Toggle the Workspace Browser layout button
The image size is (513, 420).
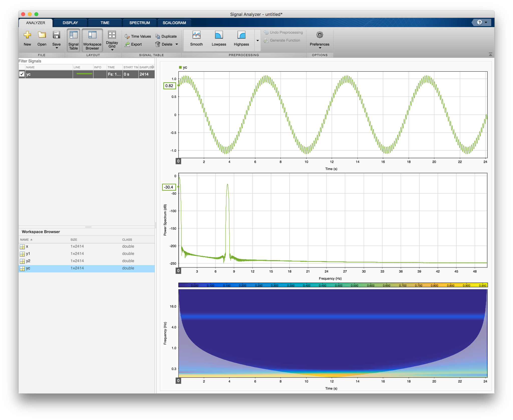click(92, 40)
